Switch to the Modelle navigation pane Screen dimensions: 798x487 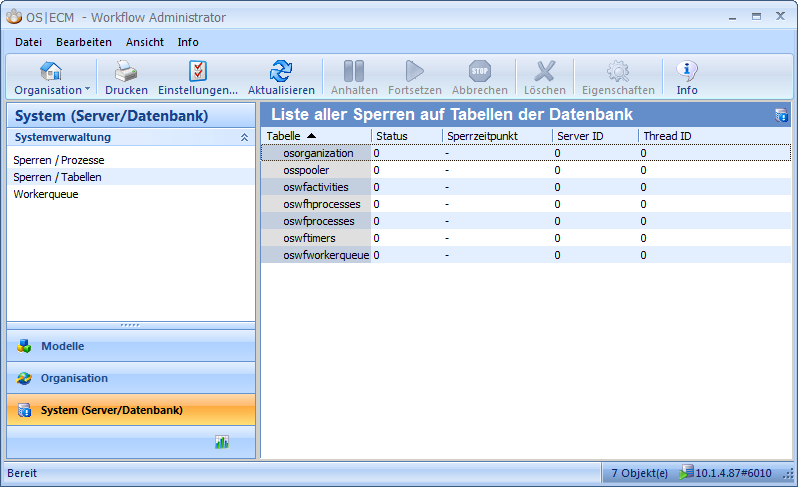click(62, 346)
